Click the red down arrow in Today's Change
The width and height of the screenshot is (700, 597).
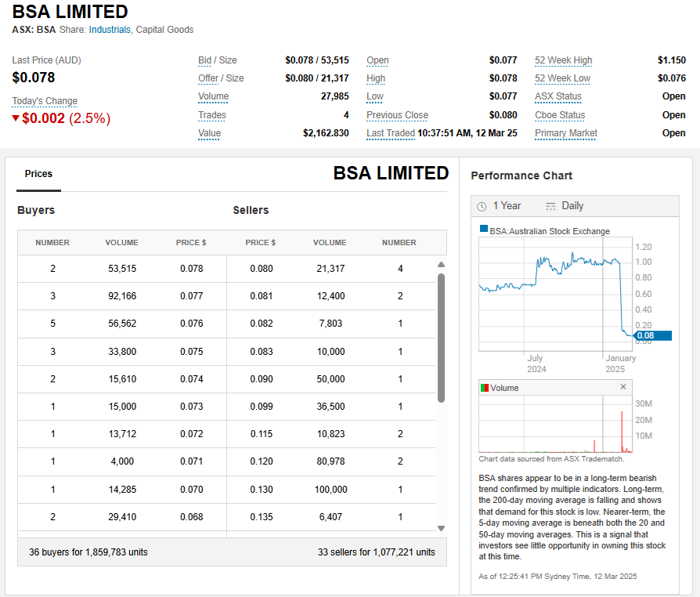16,118
